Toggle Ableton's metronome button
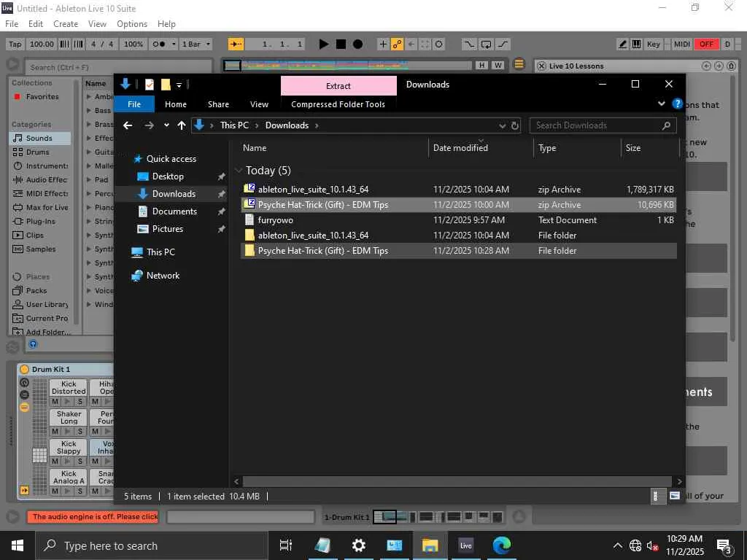The height and width of the screenshot is (560, 747). point(158,44)
